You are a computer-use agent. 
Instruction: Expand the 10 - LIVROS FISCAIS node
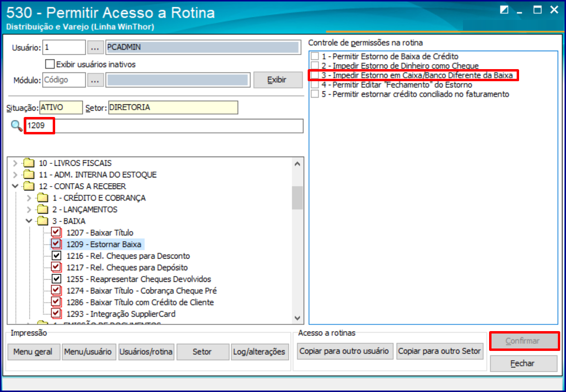click(15, 163)
